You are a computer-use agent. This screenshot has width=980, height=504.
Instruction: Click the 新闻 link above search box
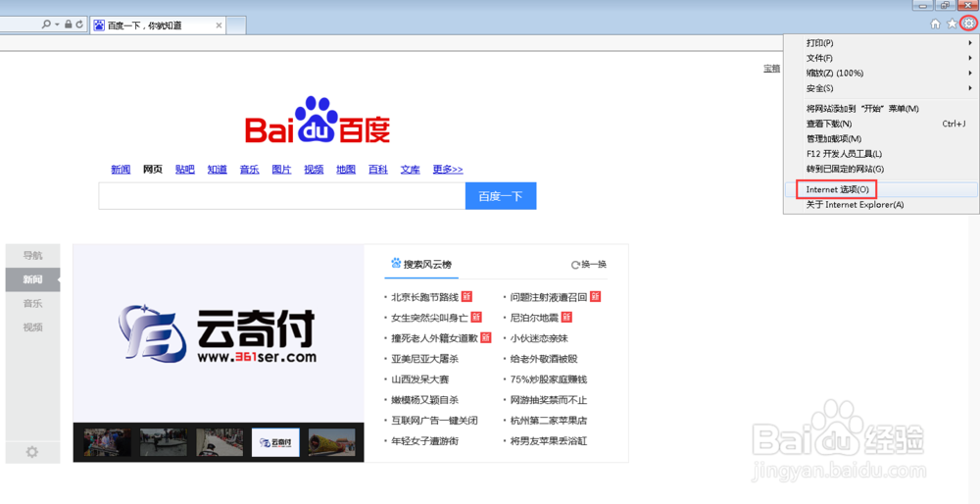[121, 170]
